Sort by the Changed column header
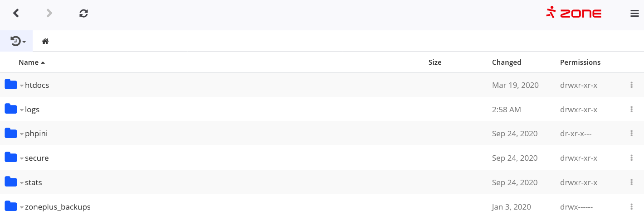Screen dimensions: 644x220 tap(506, 62)
